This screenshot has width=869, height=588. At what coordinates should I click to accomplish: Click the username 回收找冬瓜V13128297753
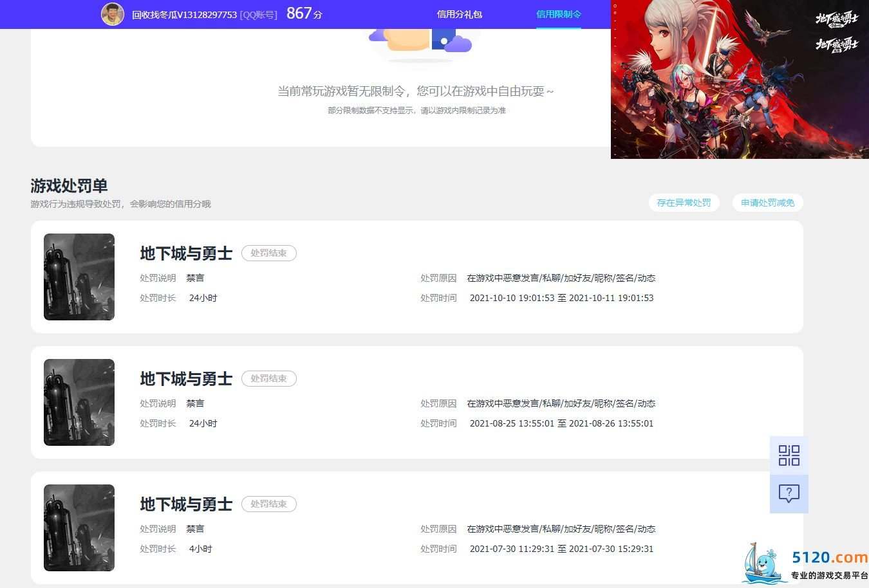point(185,14)
